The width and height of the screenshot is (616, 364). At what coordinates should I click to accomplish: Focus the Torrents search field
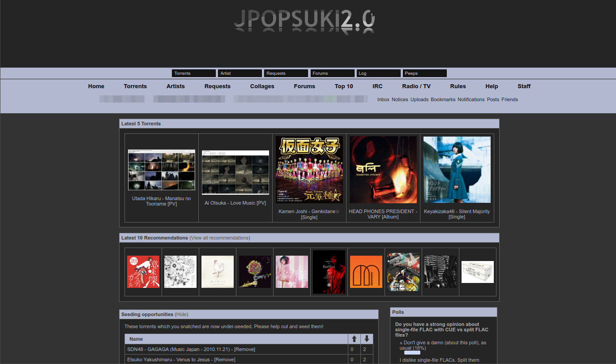coord(194,73)
